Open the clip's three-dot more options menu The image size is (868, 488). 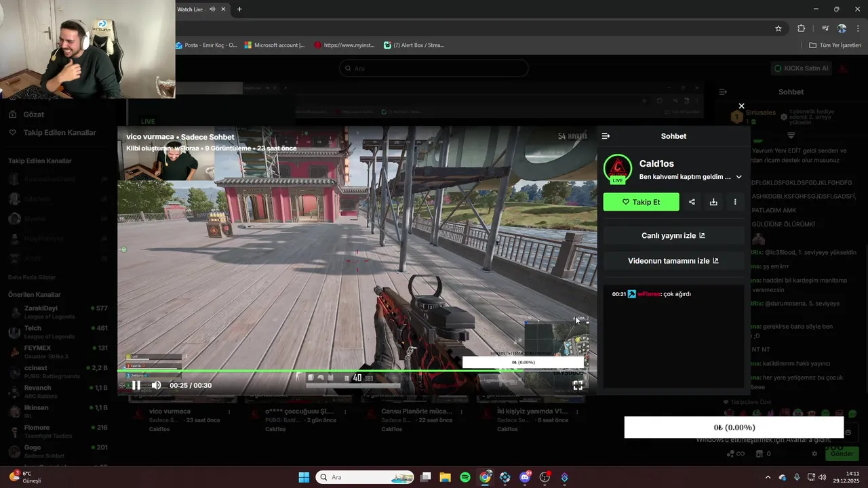coord(735,202)
